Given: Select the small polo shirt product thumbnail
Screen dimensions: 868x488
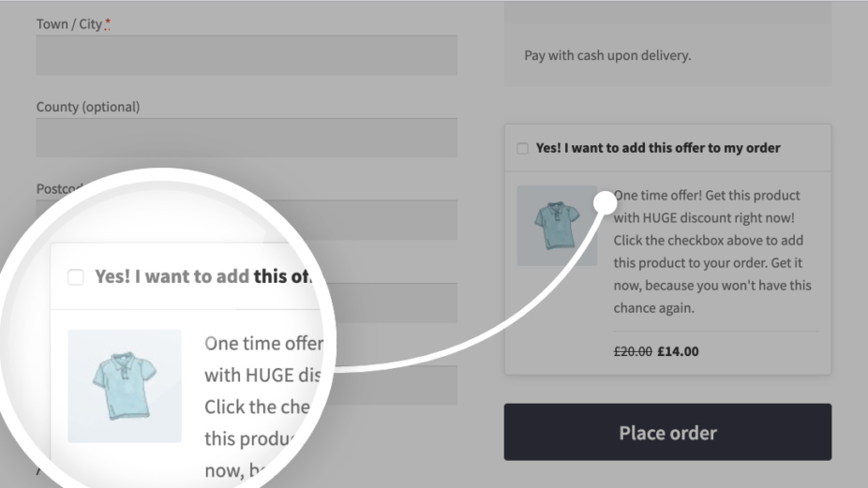Looking at the screenshot, I should [x=557, y=225].
